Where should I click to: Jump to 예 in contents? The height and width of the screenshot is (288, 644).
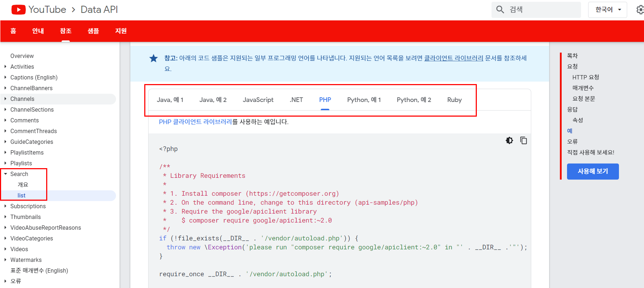(x=570, y=131)
